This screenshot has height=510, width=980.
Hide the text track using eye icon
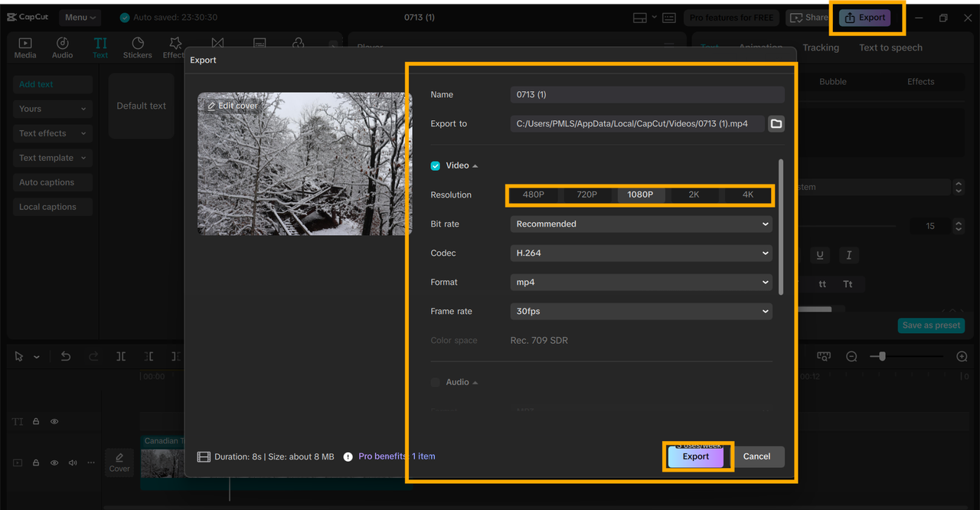pyautogui.click(x=54, y=421)
